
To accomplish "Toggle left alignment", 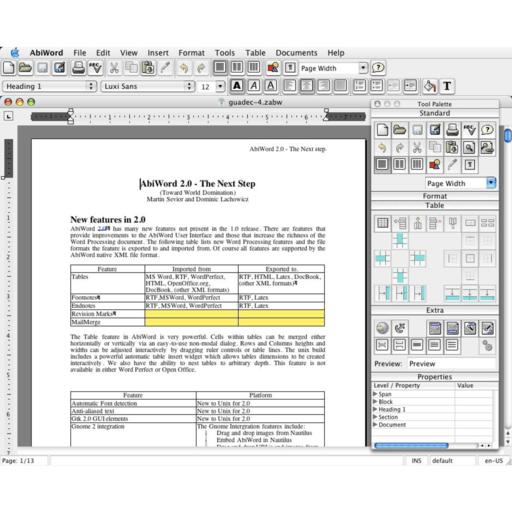I will tap(290, 86).
